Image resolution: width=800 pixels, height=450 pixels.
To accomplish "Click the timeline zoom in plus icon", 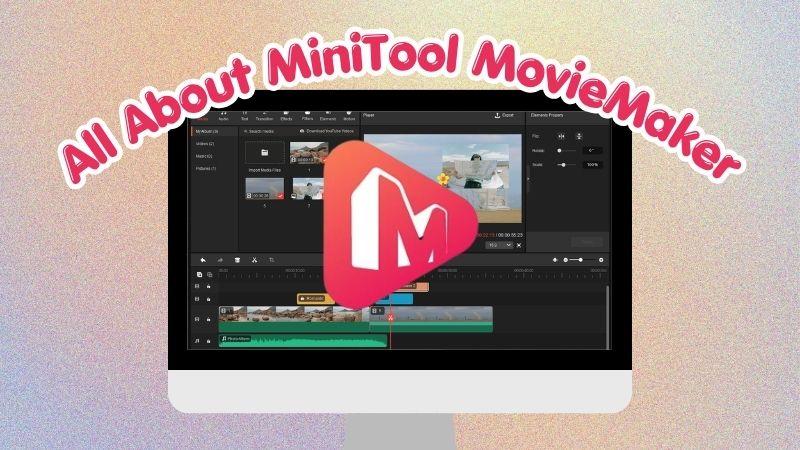I will pos(601,260).
